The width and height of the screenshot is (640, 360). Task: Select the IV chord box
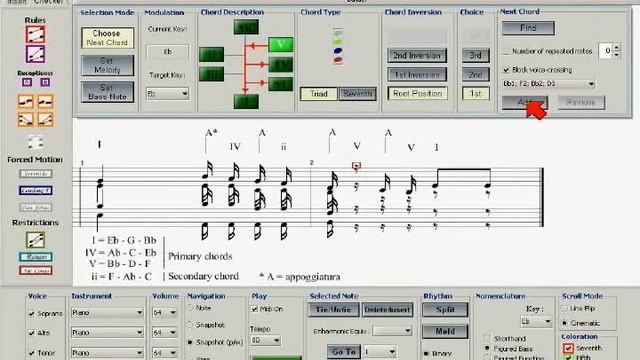(281, 64)
